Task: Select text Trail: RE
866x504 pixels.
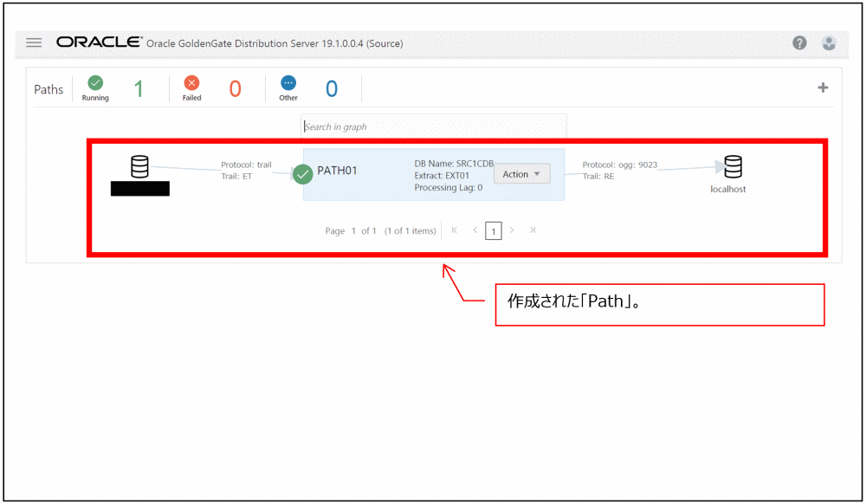Action: tap(598, 176)
